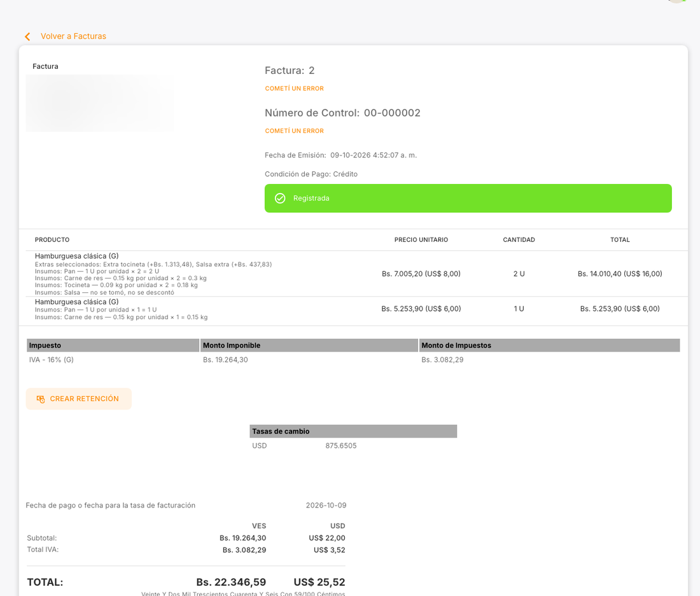
Task: Click the "PRECIO UNITARIO" column header
Action: pos(421,240)
